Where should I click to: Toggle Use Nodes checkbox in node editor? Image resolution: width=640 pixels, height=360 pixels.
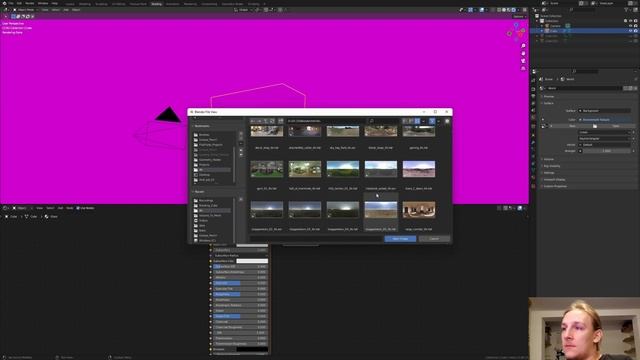click(x=78, y=208)
